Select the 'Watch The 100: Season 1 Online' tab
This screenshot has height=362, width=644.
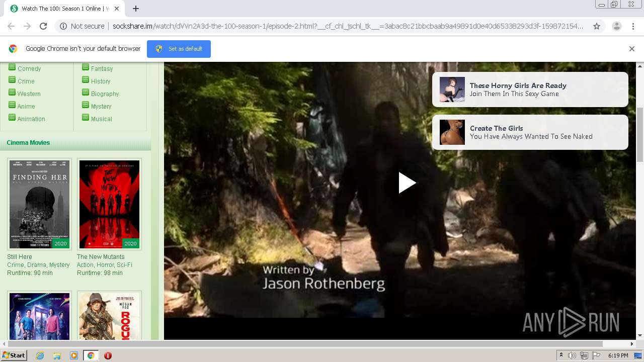point(65,9)
